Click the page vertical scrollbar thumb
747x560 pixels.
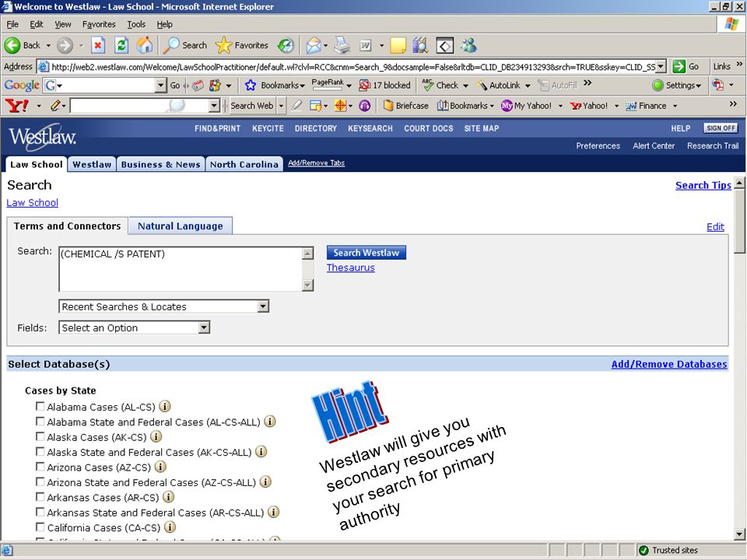[739, 222]
